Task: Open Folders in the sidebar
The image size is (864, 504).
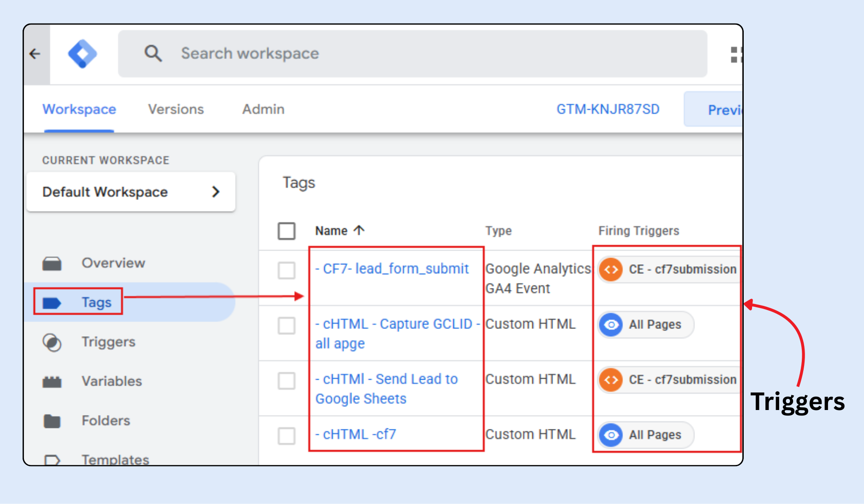Action: tap(106, 421)
